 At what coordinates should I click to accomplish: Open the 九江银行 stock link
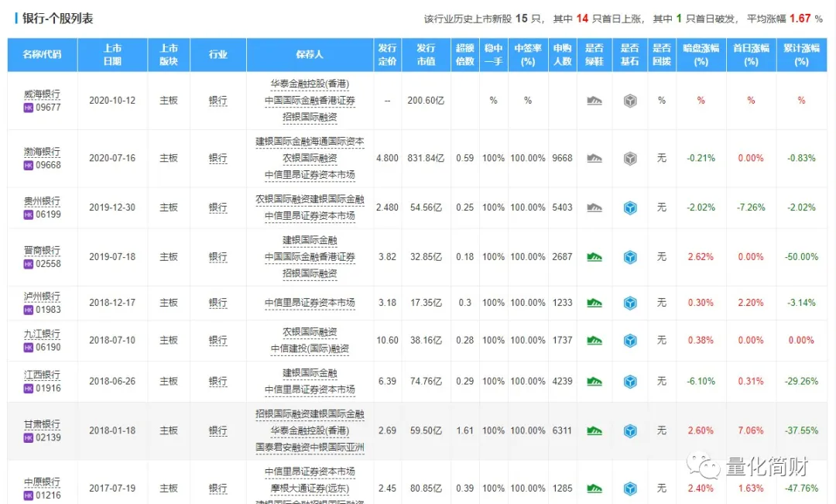click(42, 334)
